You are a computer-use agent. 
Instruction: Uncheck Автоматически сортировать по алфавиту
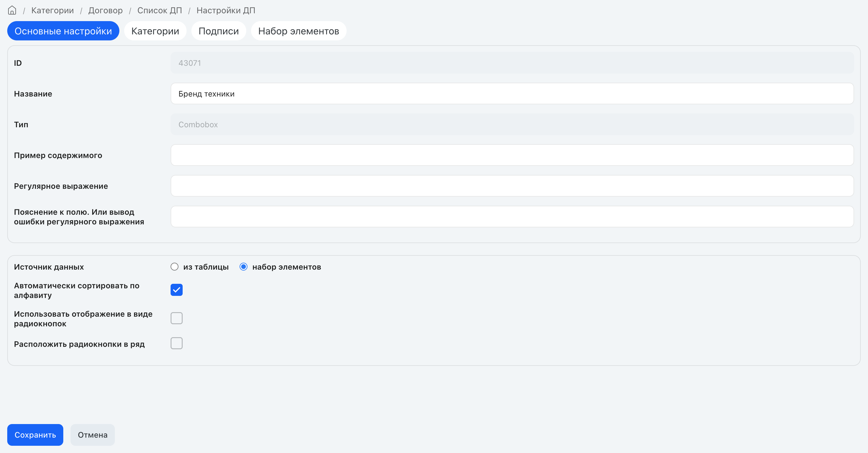pos(177,290)
